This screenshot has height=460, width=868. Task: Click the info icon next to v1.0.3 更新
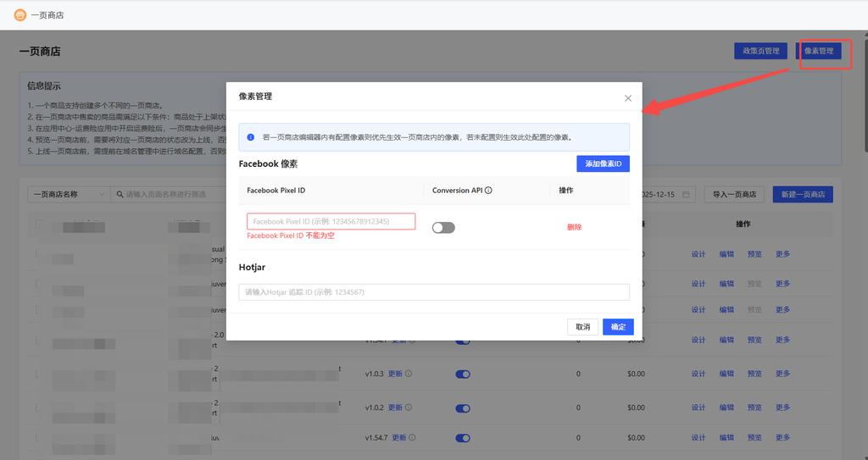coord(409,374)
